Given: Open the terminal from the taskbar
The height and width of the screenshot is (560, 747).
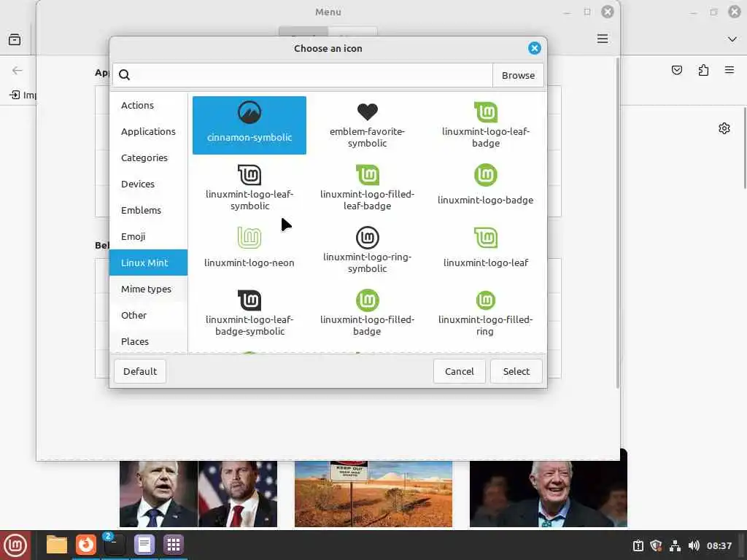Looking at the screenshot, I should 115,544.
